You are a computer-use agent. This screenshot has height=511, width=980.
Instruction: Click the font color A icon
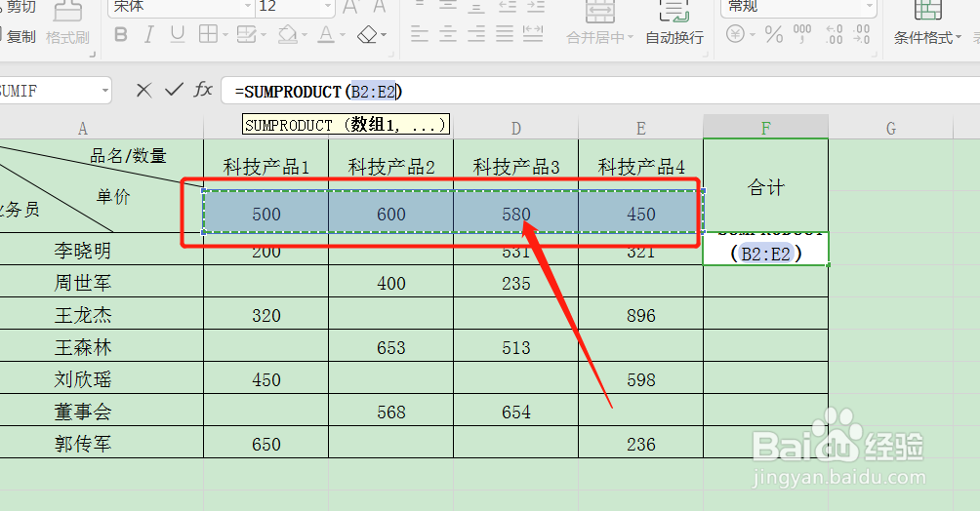pyautogui.click(x=326, y=34)
